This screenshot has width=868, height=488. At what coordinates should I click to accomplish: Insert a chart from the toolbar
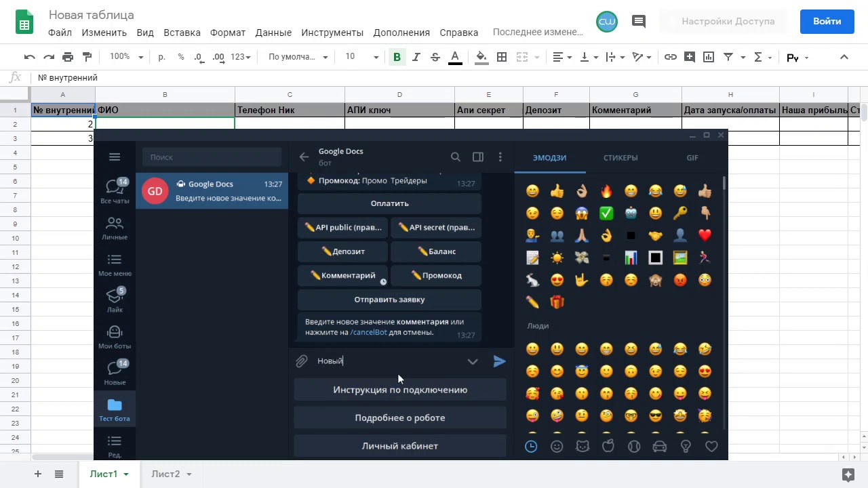709,57
